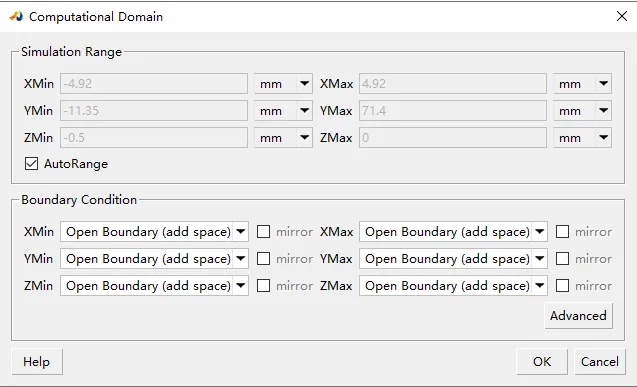Click the Cancel button
Viewport: 637px width, 387px height.
click(x=600, y=361)
